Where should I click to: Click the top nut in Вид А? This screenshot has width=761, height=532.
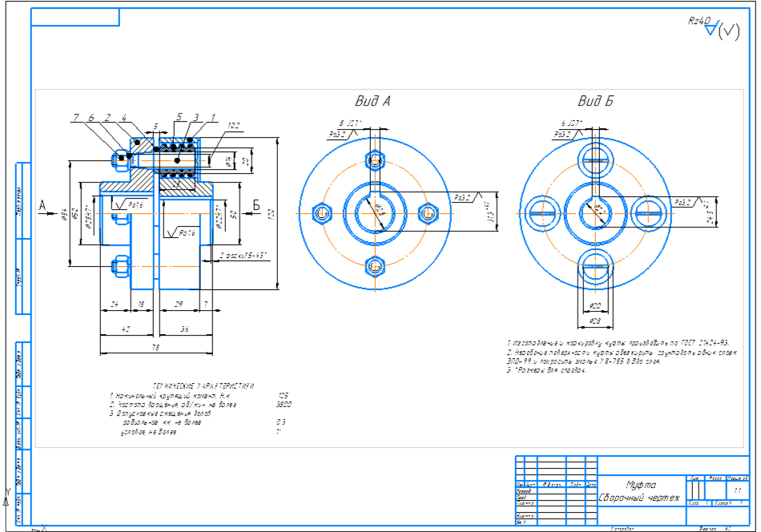[375, 159]
